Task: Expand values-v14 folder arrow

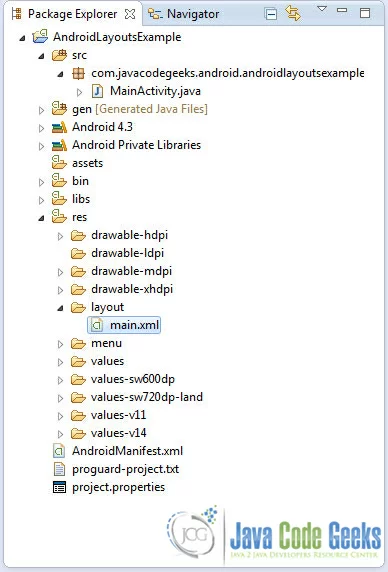Action: (61, 434)
